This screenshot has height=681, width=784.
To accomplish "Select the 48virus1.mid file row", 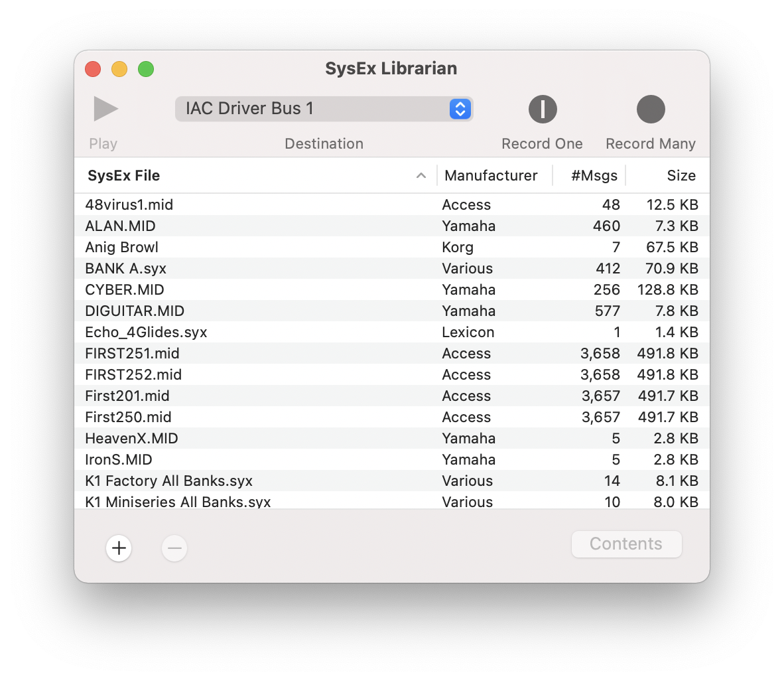I will pyautogui.click(x=129, y=205).
